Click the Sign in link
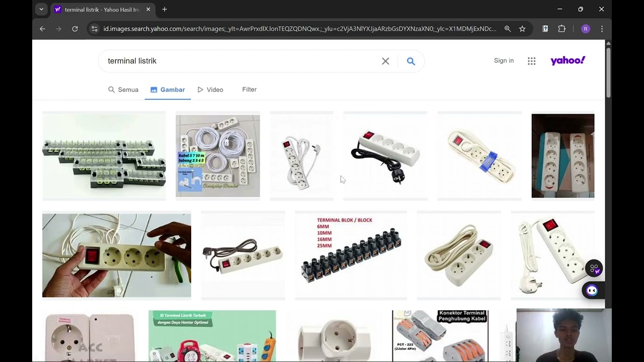The height and width of the screenshot is (362, 644). [504, 60]
